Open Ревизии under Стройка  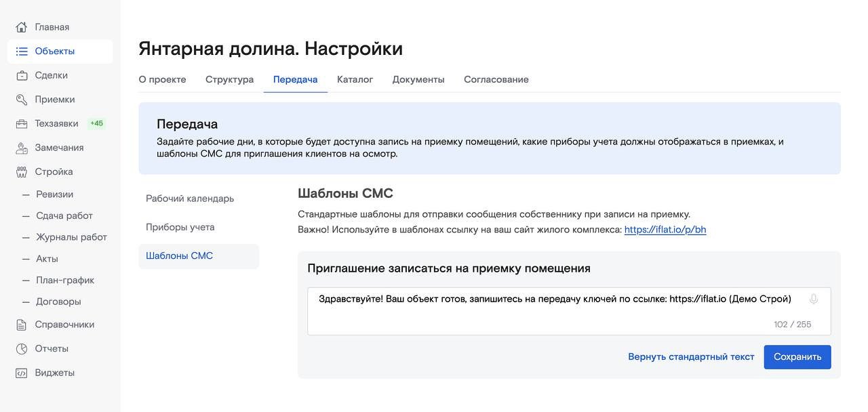(x=54, y=194)
